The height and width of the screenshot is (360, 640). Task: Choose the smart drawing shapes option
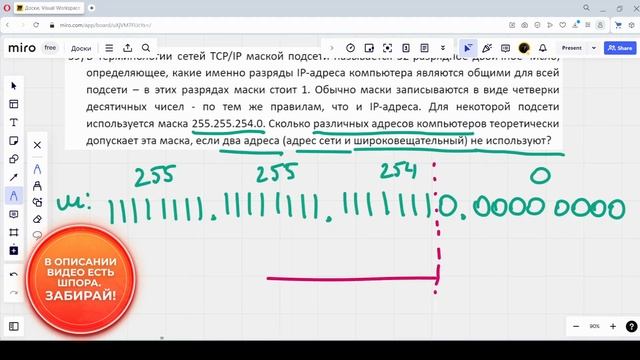click(x=37, y=202)
